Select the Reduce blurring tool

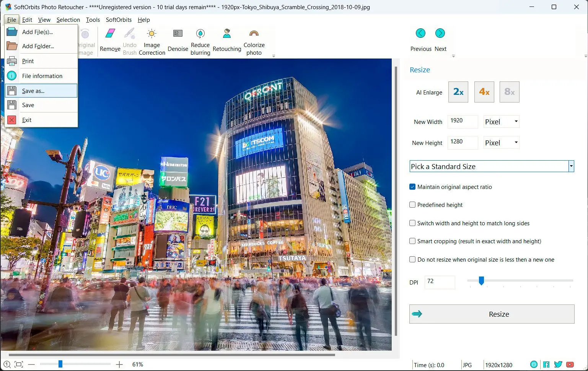coord(200,41)
